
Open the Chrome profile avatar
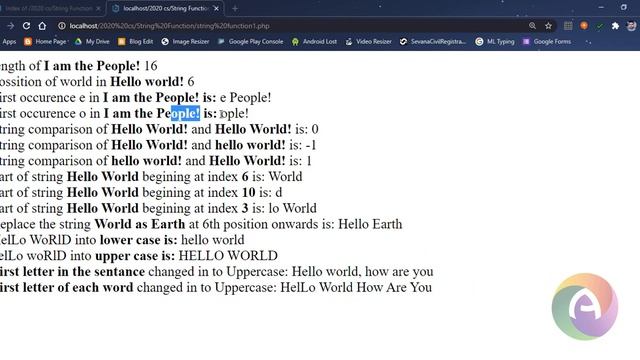coord(631,26)
